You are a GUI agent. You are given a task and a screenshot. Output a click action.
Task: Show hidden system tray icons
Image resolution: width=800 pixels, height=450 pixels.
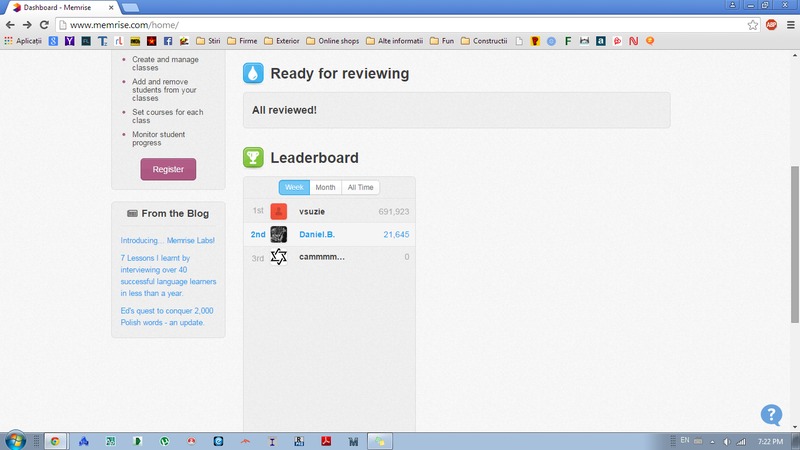tap(712, 441)
